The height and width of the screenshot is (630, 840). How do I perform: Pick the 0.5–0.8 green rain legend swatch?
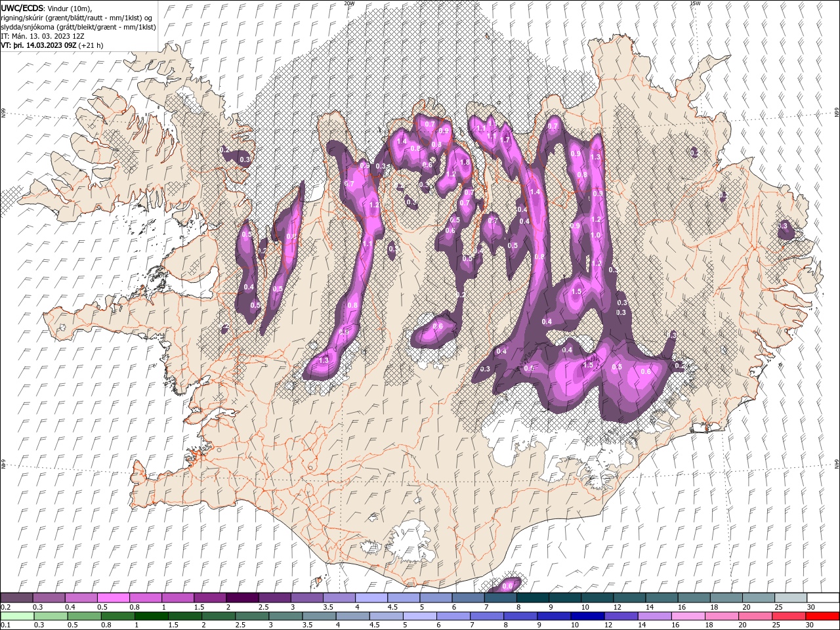coord(85,616)
